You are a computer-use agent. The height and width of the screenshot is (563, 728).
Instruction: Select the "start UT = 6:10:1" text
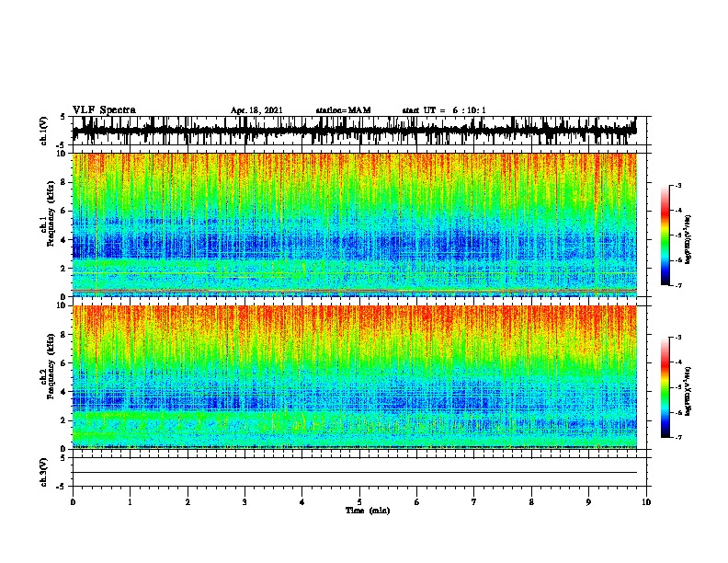(x=444, y=110)
